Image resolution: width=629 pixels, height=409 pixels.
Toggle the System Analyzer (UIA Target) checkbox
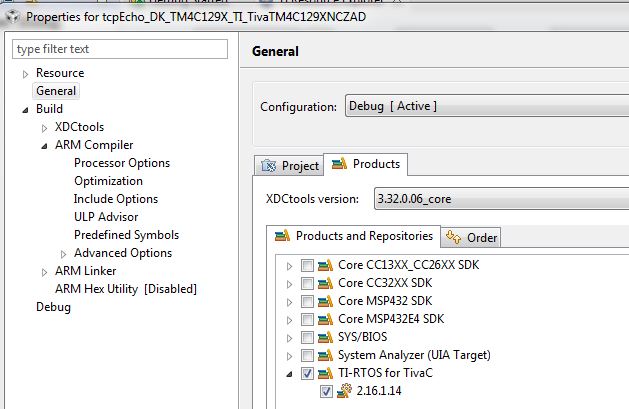(x=307, y=356)
